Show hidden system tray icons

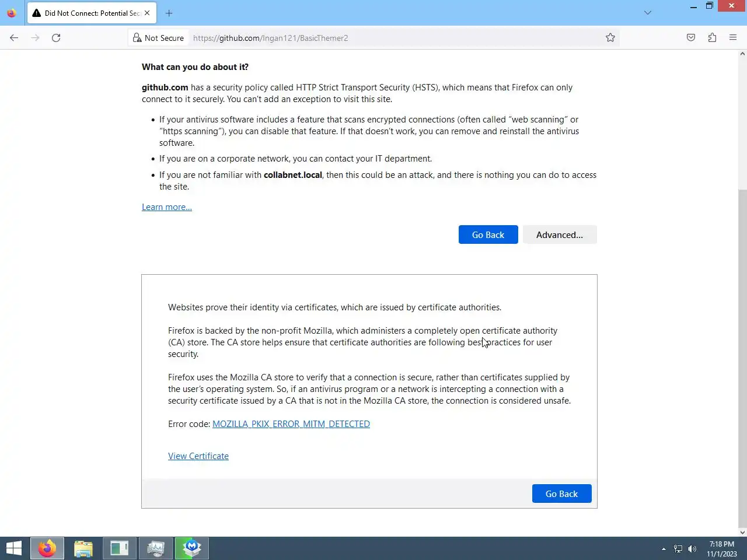point(664,549)
